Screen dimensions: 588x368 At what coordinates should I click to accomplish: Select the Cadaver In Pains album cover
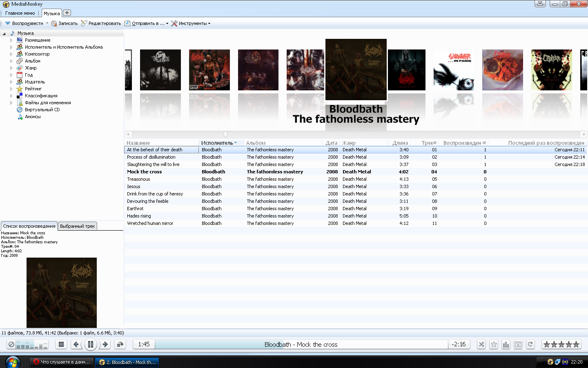(x=454, y=70)
